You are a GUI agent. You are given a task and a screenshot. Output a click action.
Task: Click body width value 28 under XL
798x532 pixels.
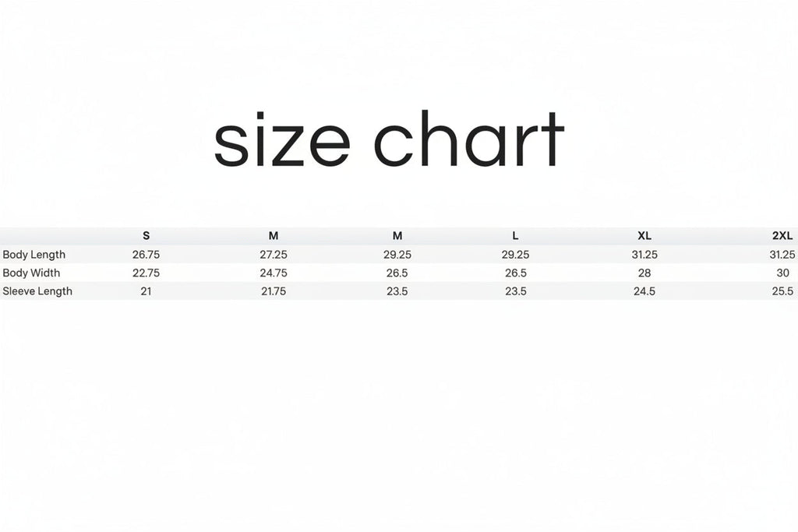[644, 273]
